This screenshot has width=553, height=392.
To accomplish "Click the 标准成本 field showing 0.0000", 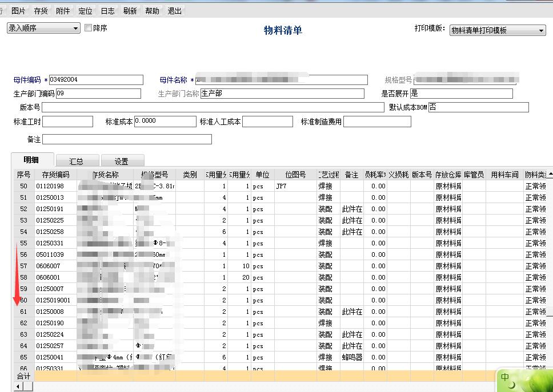I will click(x=165, y=122).
